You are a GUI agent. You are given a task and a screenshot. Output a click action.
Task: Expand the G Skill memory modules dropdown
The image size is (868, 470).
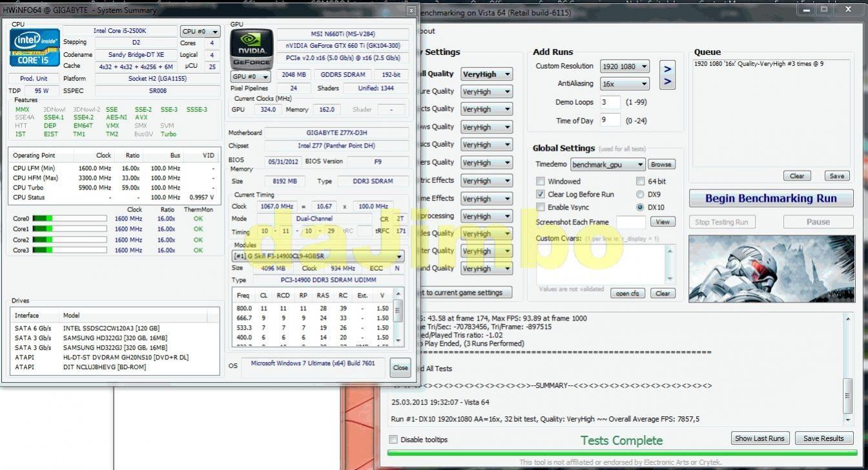pyautogui.click(x=318, y=256)
